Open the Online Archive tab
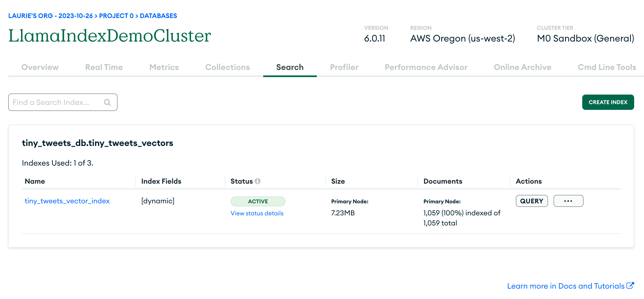The image size is (644, 299). point(522,67)
